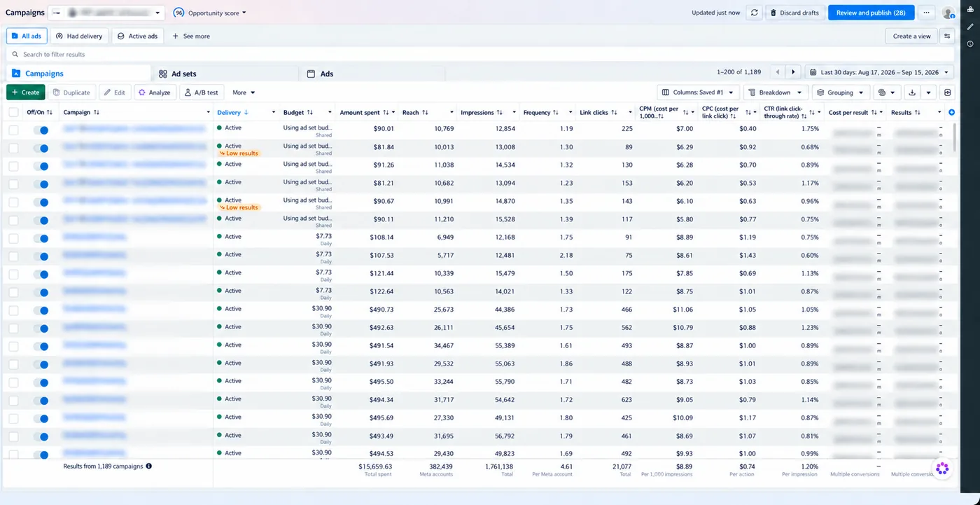This screenshot has height=505, width=980.
Task: Sort by the Amount spent column header
Action: [x=360, y=112]
